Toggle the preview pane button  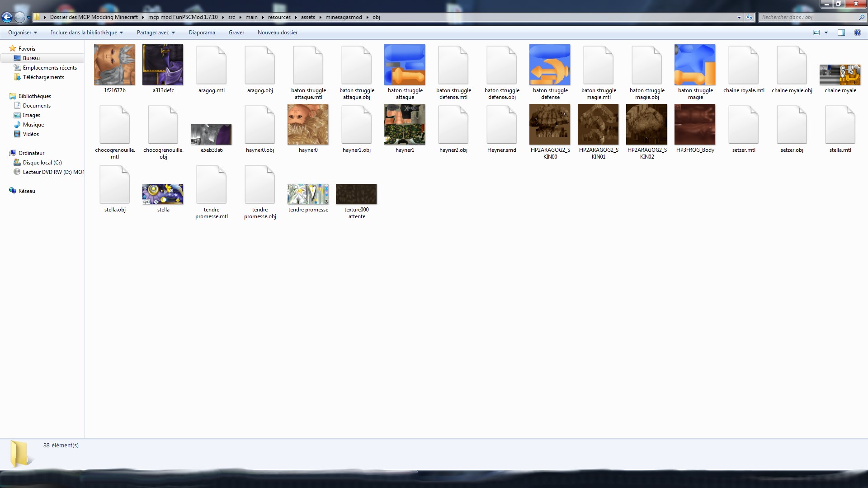[841, 33]
